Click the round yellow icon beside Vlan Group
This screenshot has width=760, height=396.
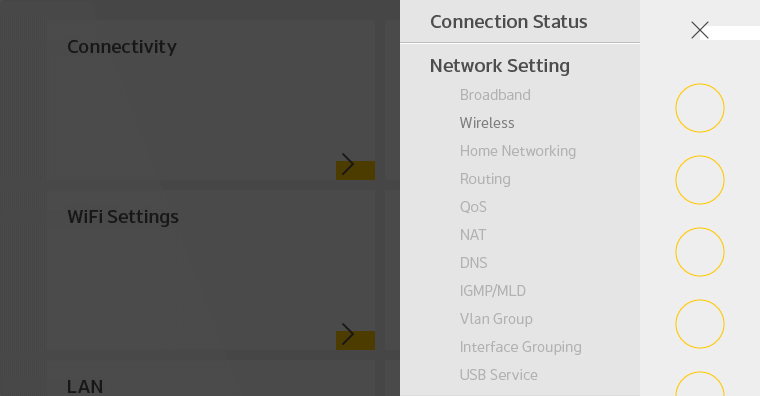pyautogui.click(x=699, y=324)
